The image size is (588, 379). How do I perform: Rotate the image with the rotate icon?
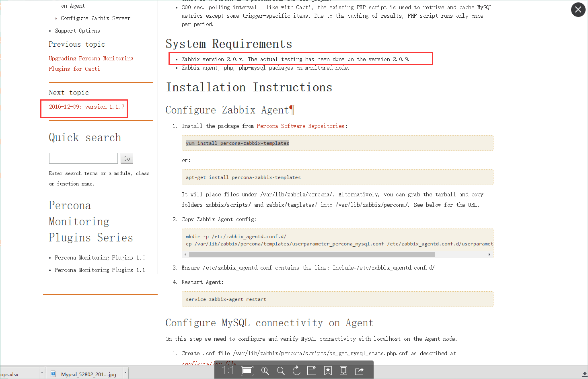296,371
